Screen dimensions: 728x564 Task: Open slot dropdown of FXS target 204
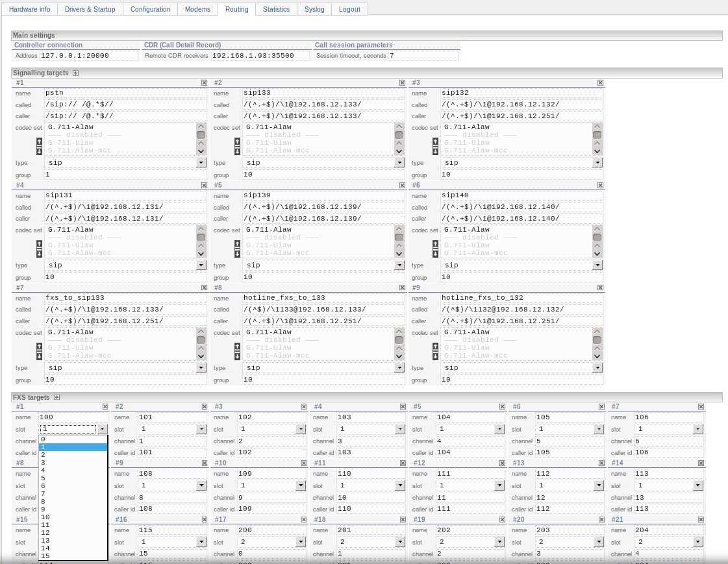pos(698,542)
